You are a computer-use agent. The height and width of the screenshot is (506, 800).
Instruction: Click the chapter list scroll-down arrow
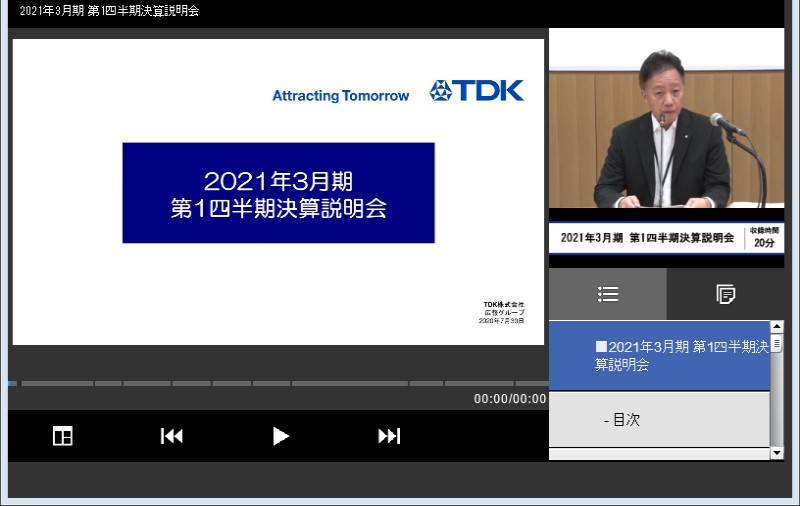click(777, 453)
